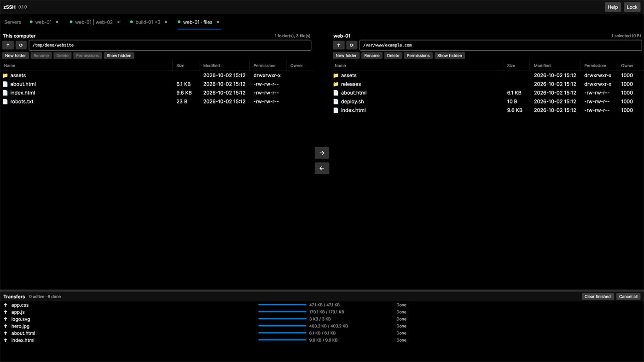Sort local files by the Size column
Image resolution: width=644 pixels, height=362 pixels.
tap(180, 66)
